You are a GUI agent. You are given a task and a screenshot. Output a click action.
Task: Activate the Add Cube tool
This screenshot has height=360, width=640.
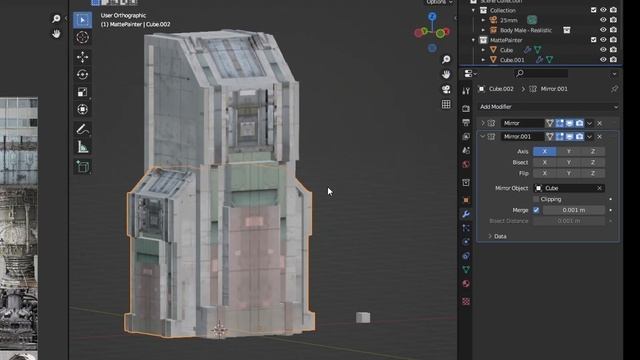(82, 167)
